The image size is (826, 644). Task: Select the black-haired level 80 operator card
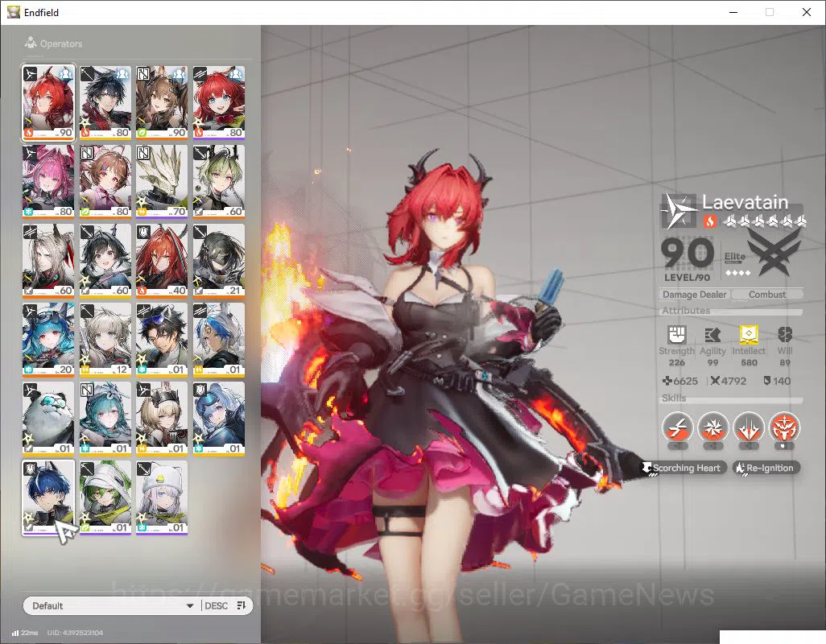(x=105, y=103)
